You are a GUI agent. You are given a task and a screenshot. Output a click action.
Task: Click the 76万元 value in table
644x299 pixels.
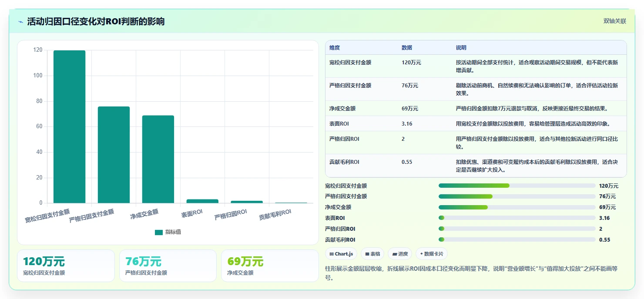pos(410,86)
